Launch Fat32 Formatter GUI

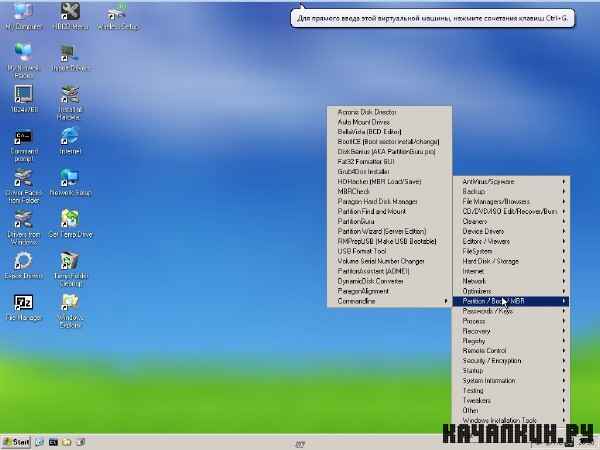[389, 161]
